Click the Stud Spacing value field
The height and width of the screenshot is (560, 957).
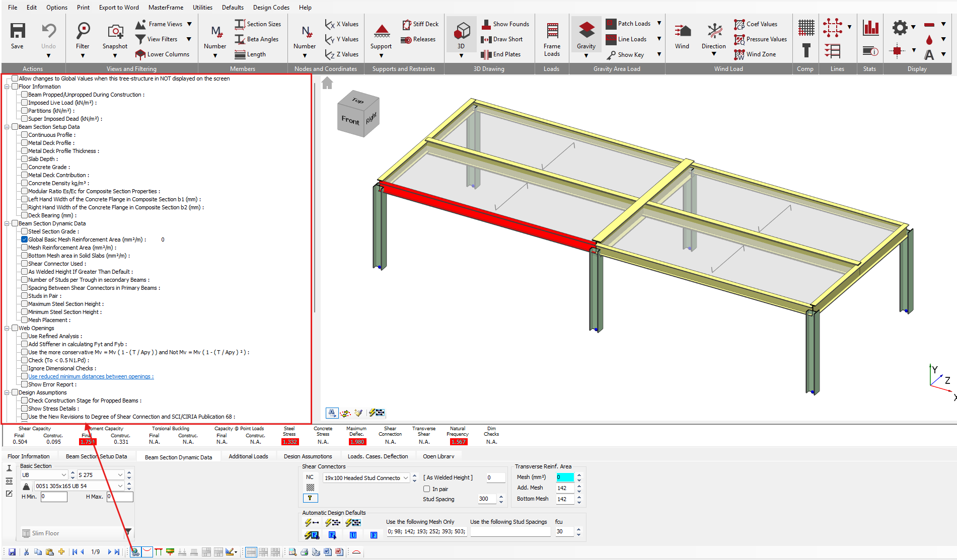[x=487, y=499]
